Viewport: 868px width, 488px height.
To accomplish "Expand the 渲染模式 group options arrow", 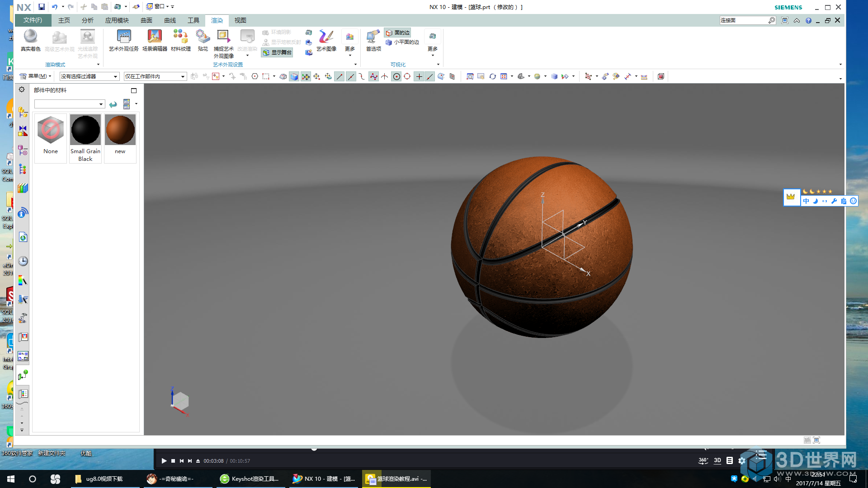I will [98, 65].
